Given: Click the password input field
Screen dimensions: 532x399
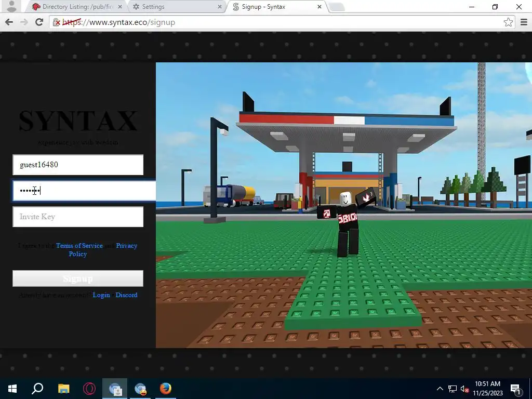Looking at the screenshot, I should click(84, 190).
